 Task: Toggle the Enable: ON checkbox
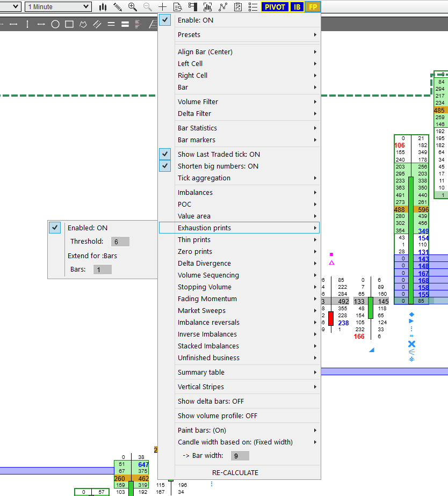coord(165,20)
